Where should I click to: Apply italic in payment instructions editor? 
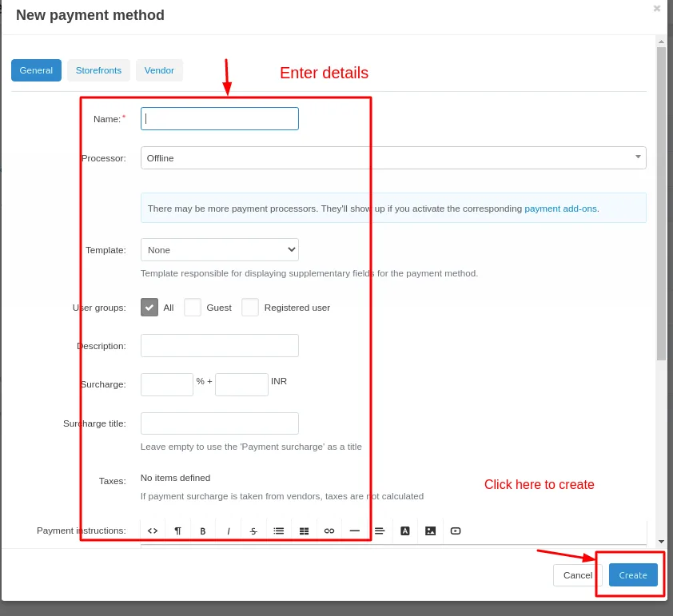point(229,531)
